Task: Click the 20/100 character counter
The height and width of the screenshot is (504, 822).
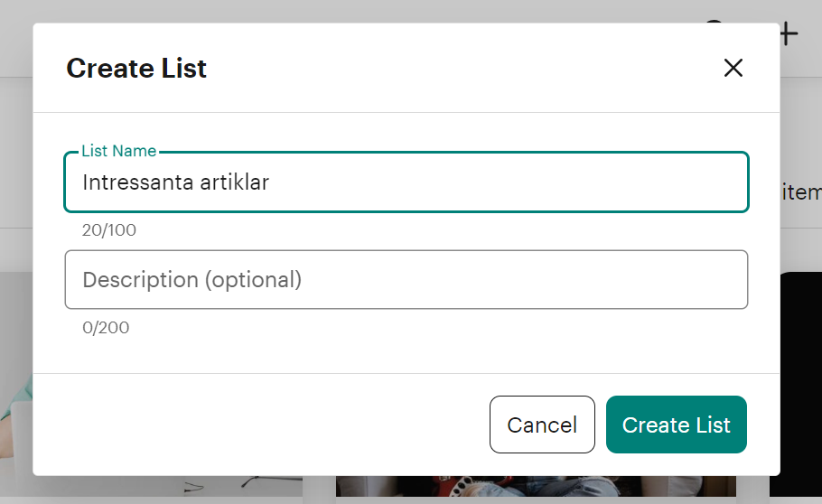Action: (109, 229)
